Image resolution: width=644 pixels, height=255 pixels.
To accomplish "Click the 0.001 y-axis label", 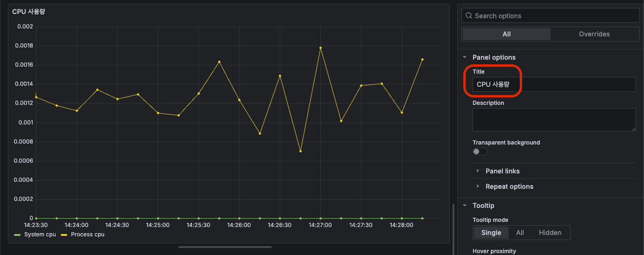I will click(x=25, y=123).
